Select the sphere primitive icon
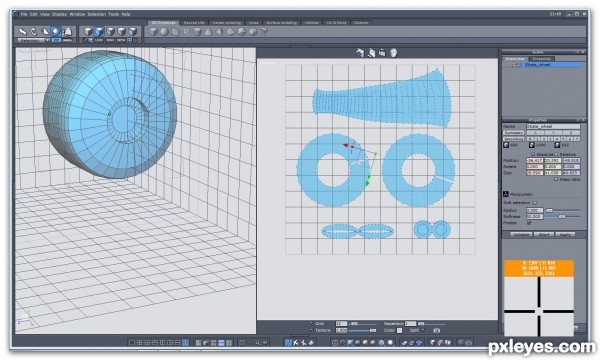Screen dimensions: 600x360 click(164, 32)
